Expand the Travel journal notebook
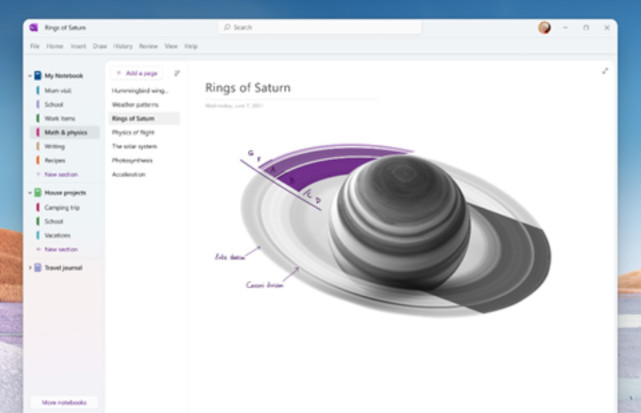This screenshot has width=641, height=413. [30, 267]
